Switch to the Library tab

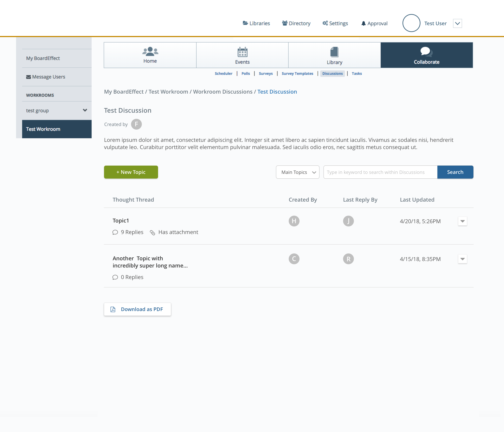[334, 55]
